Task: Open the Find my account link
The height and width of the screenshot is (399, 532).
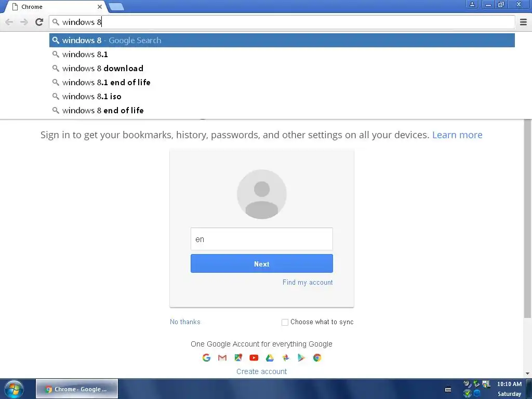Action: 308,282
